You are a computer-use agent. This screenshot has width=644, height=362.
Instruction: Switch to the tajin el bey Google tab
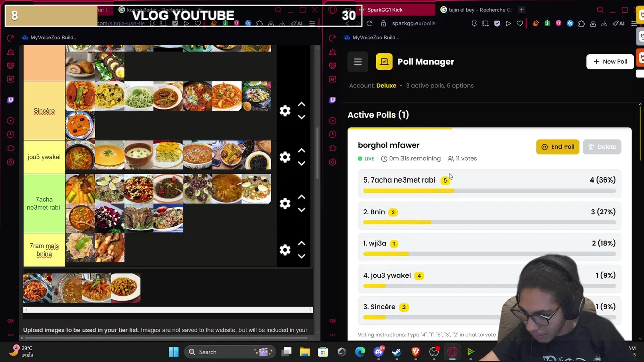tap(475, 10)
